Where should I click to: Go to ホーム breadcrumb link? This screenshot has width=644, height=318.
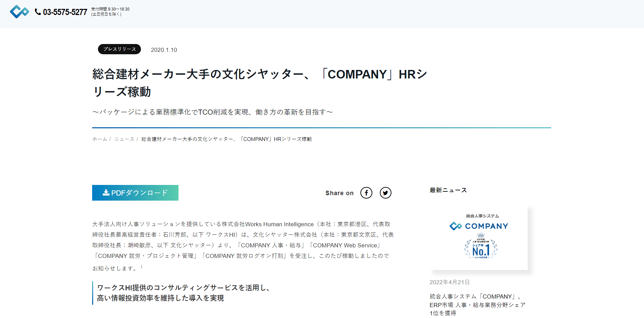click(100, 139)
